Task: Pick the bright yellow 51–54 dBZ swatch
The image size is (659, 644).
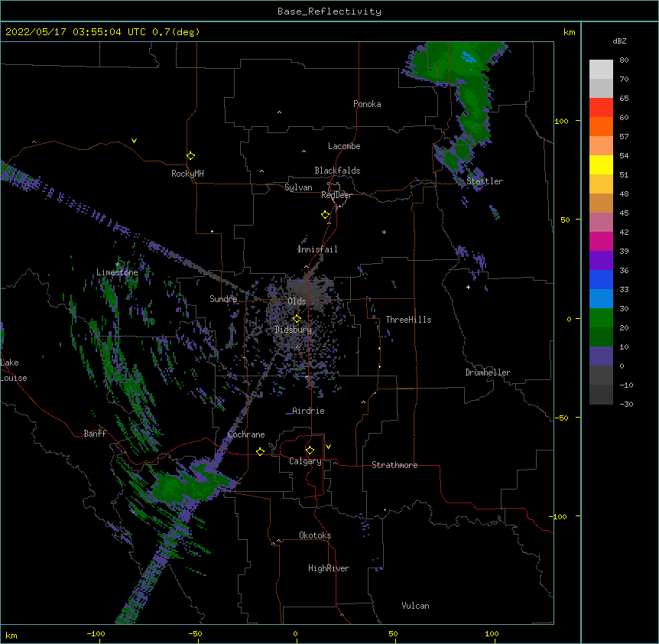Action: click(x=601, y=164)
